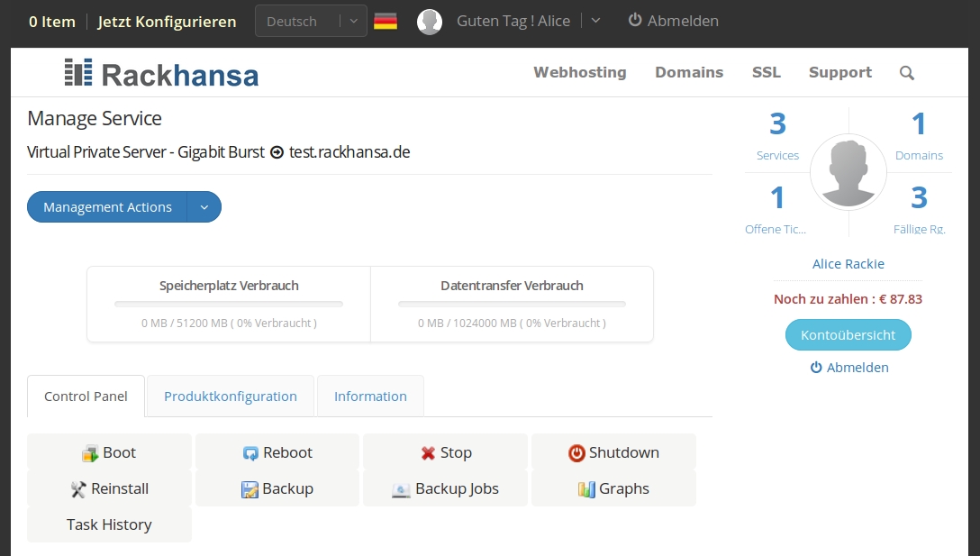Click the 0 Item cart link
This screenshot has height=556, width=980.
pos(52,22)
